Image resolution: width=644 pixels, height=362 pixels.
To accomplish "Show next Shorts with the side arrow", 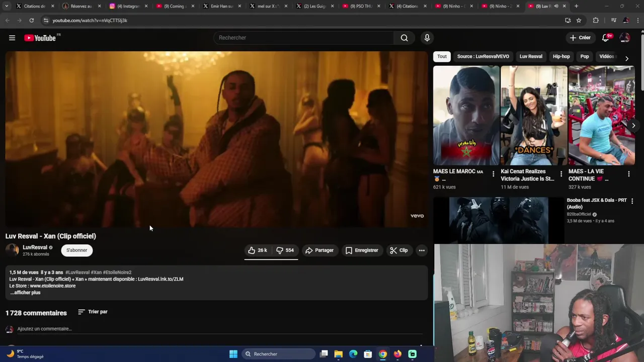I will [633, 126].
